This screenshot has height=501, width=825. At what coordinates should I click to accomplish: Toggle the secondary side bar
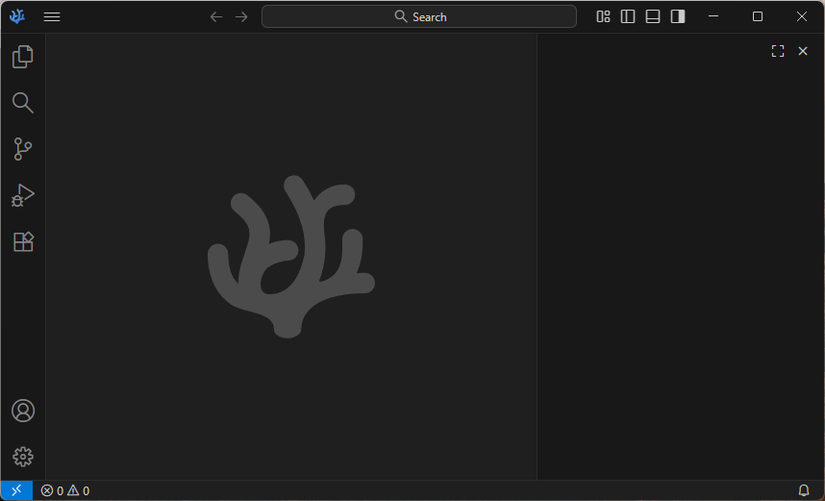[x=678, y=17]
